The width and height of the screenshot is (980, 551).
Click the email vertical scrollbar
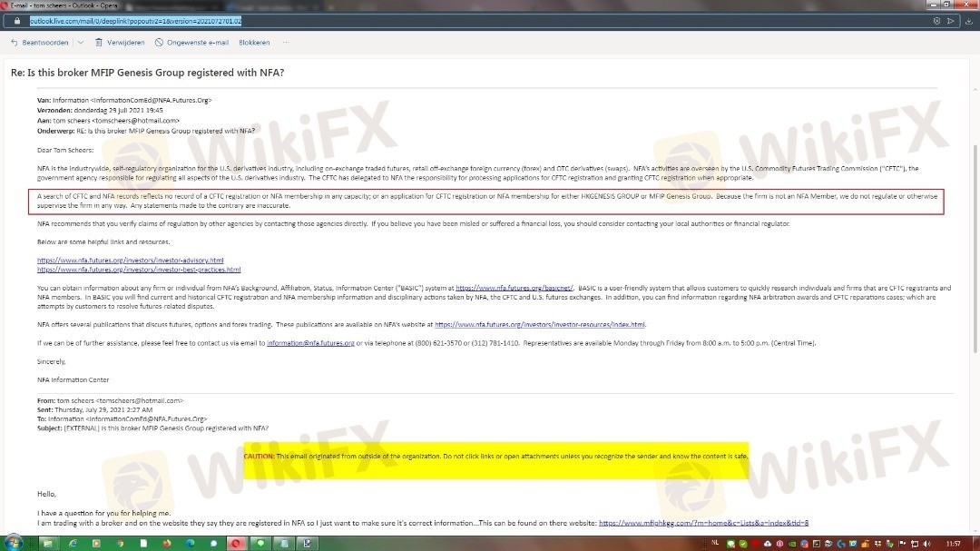pos(975,249)
